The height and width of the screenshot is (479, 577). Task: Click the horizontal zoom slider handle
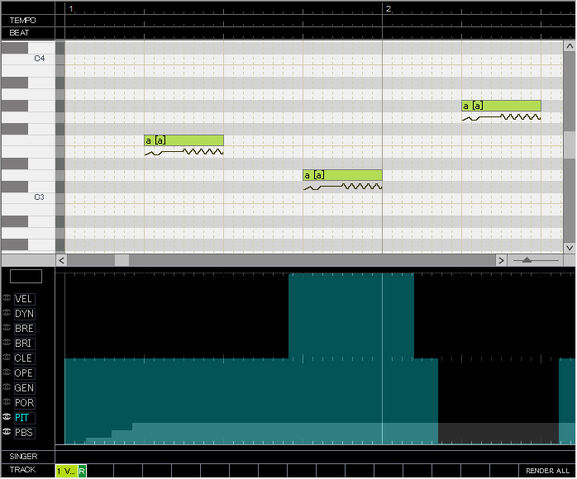click(x=527, y=260)
